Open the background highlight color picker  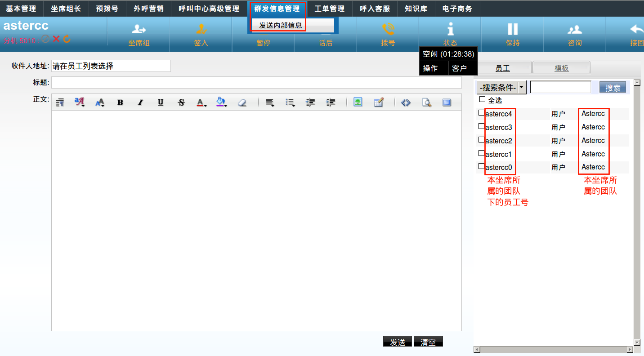click(x=221, y=102)
